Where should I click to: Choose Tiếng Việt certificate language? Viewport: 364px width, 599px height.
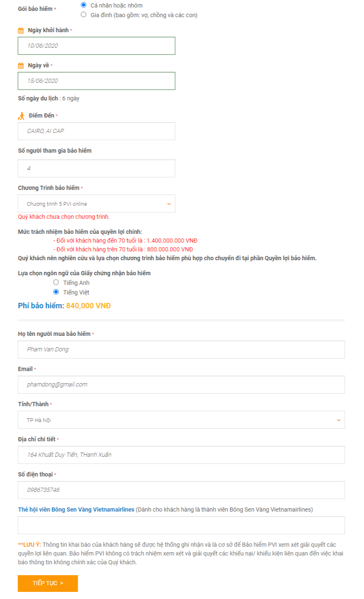pos(56,292)
